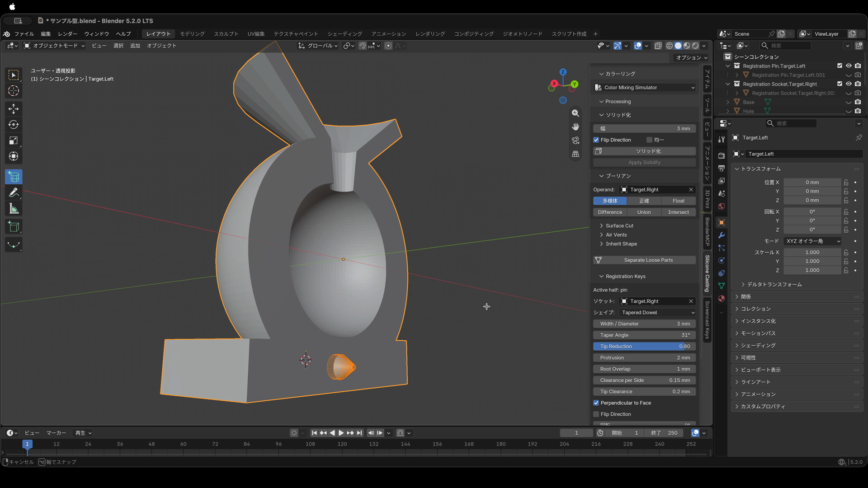Open the Silicone Casting sidebar tab
868x488 pixels.
[707, 273]
